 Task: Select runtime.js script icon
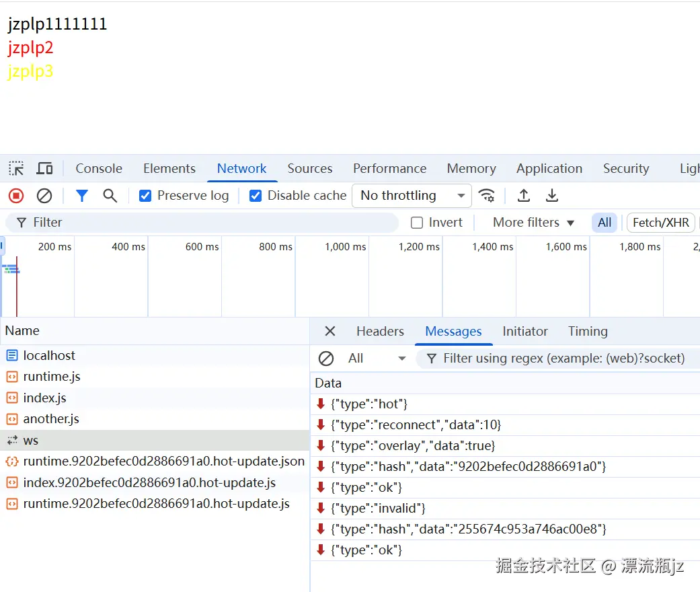pos(12,377)
